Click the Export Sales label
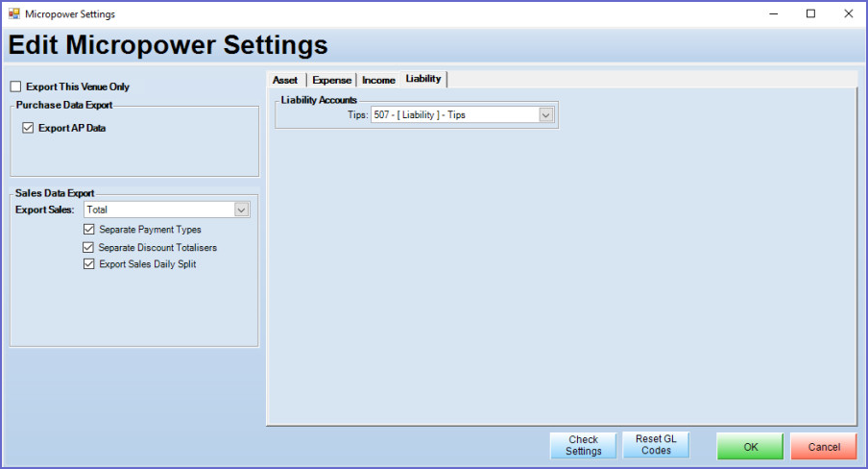The height and width of the screenshot is (469, 868). [x=45, y=210]
